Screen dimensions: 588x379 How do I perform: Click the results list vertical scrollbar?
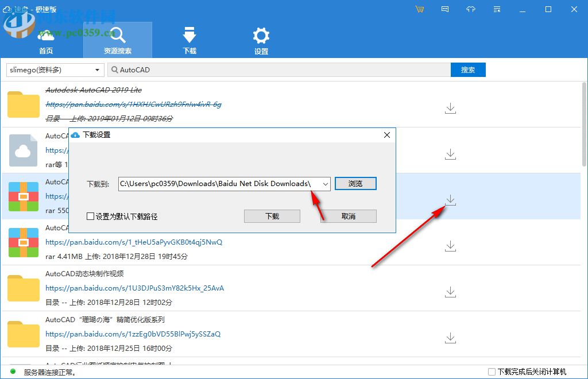[x=584, y=123]
